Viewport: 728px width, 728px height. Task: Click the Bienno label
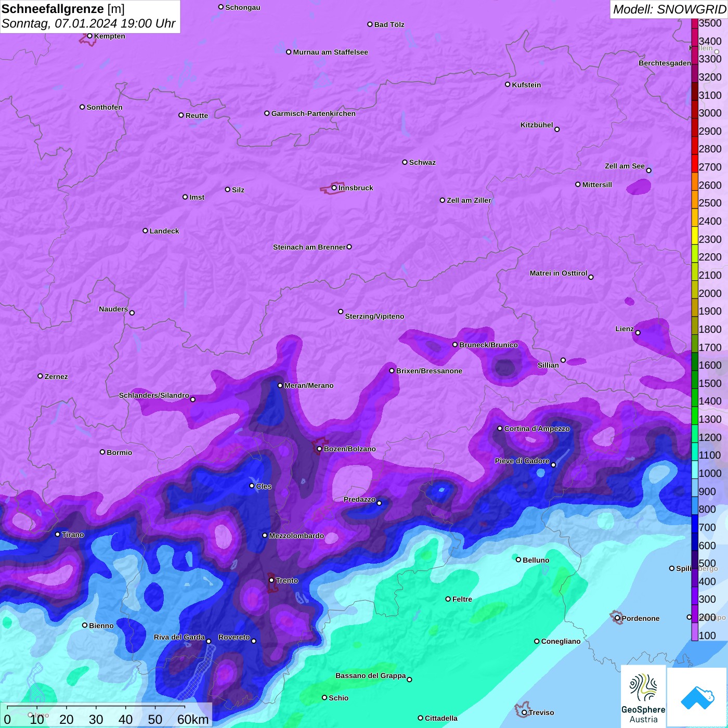[x=101, y=626]
